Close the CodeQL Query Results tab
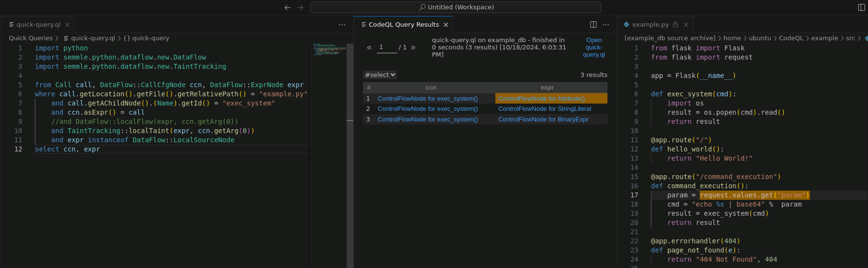The height and width of the screenshot is (268, 868). click(x=446, y=25)
